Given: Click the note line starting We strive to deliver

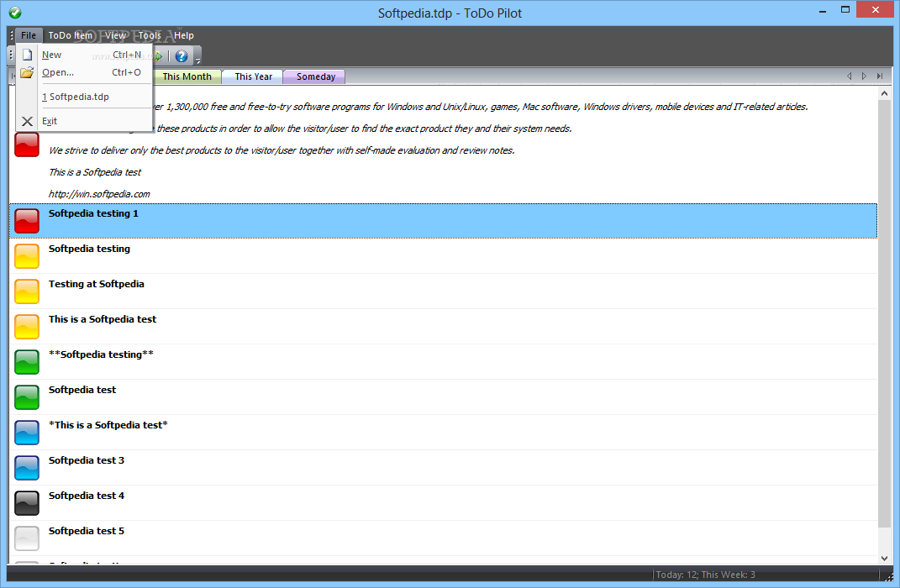Looking at the screenshot, I should click(x=282, y=150).
